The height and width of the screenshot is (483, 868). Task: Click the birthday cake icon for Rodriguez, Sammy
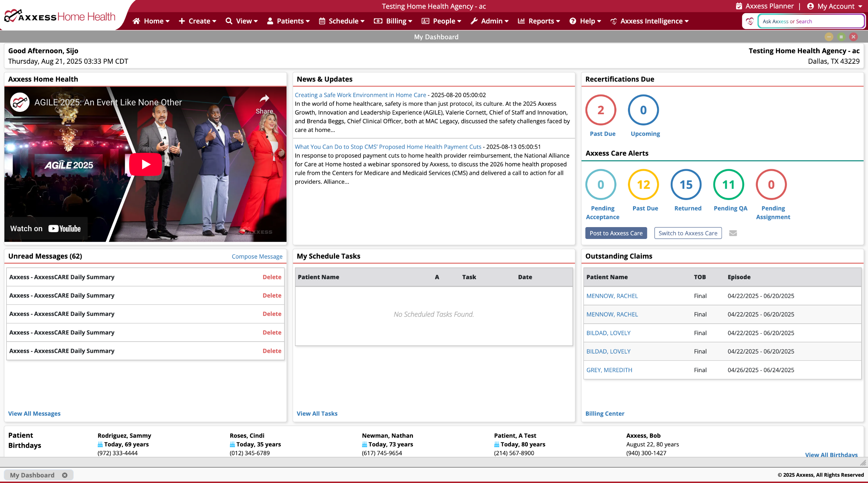click(100, 444)
